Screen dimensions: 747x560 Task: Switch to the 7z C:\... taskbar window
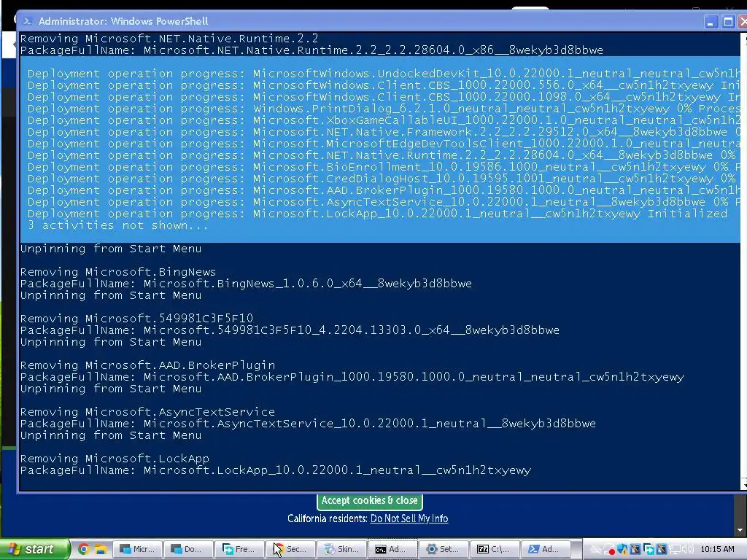click(494, 549)
